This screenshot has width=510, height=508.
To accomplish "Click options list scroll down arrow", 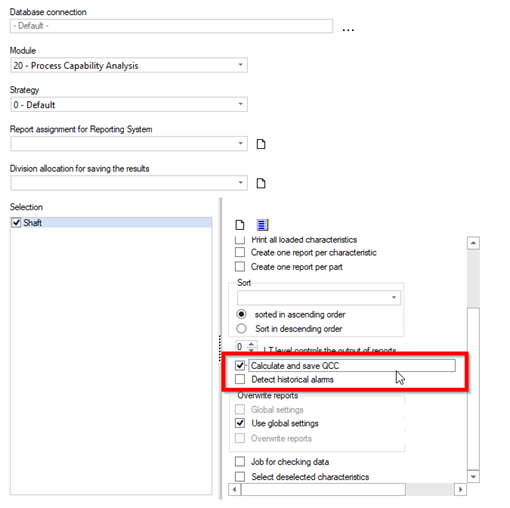I will pos(473,476).
